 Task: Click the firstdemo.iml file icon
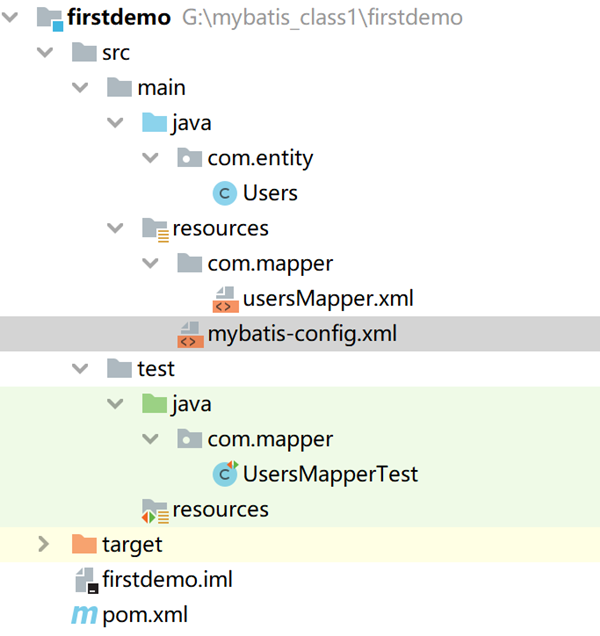85,580
